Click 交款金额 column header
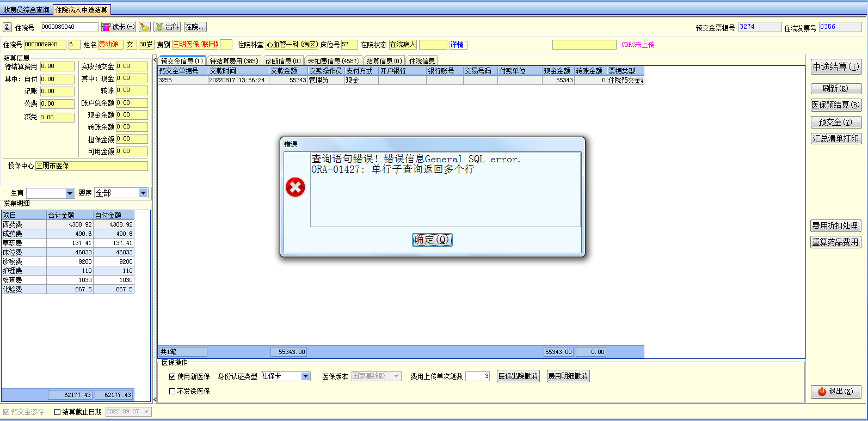This screenshot has width=868, height=421. point(288,71)
